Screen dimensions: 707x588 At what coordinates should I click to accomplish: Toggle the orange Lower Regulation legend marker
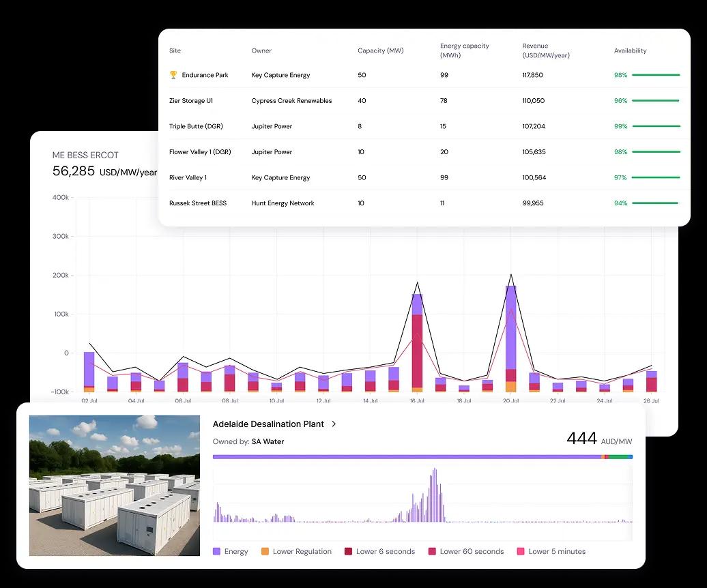[x=265, y=551]
